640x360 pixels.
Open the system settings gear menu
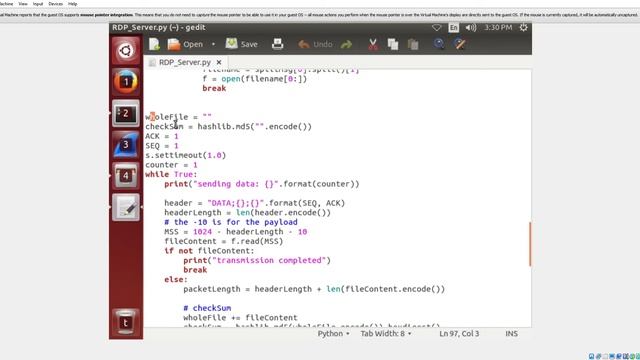(x=523, y=27)
